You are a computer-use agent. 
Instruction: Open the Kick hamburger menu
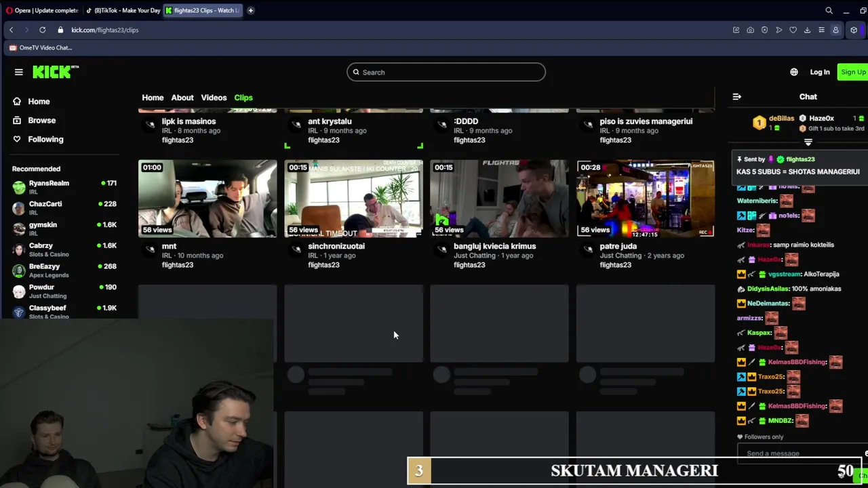(x=18, y=72)
